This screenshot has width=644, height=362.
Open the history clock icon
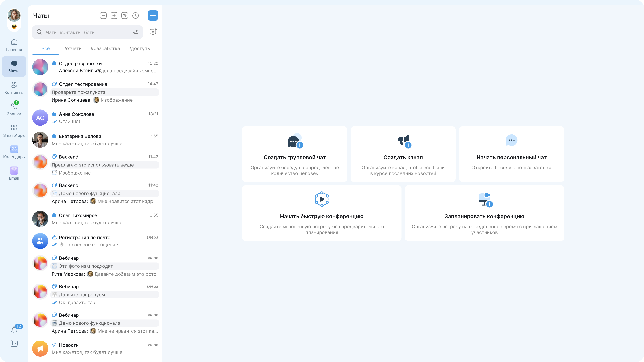tap(136, 15)
